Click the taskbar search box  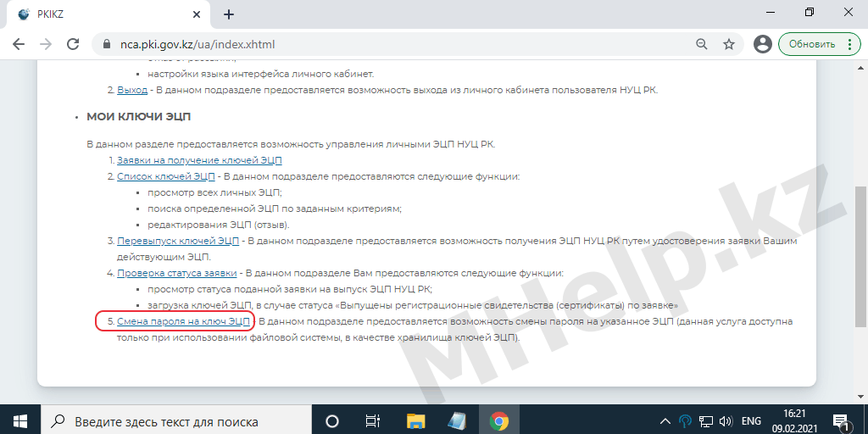pos(177,420)
